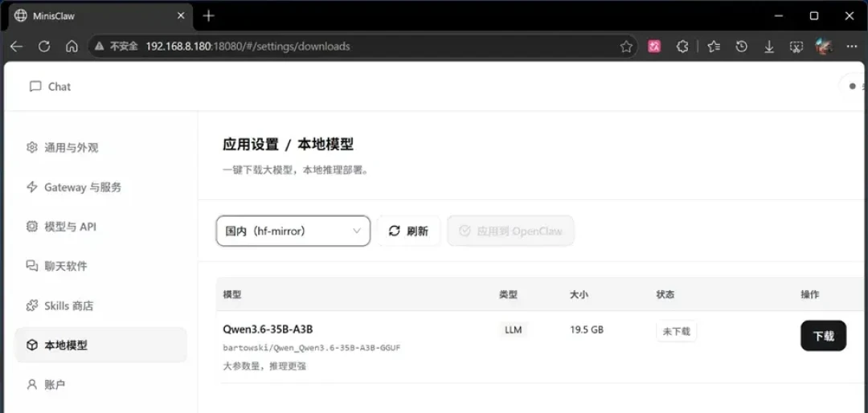Open the browser three-dot settings menu
The width and height of the screenshot is (868, 413).
[x=851, y=47]
